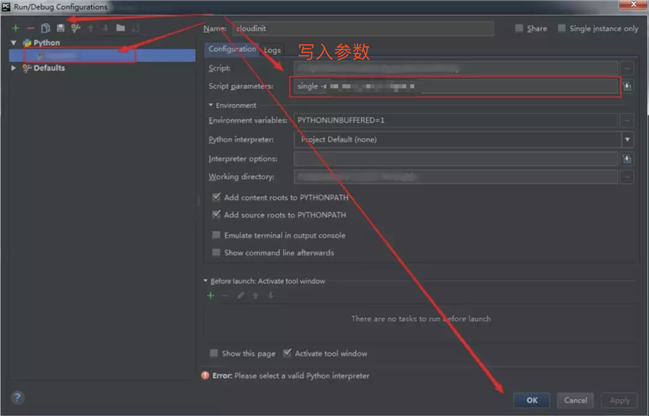This screenshot has width=649, height=416.
Task: Click the Interpreter options field
Action: 455,159
